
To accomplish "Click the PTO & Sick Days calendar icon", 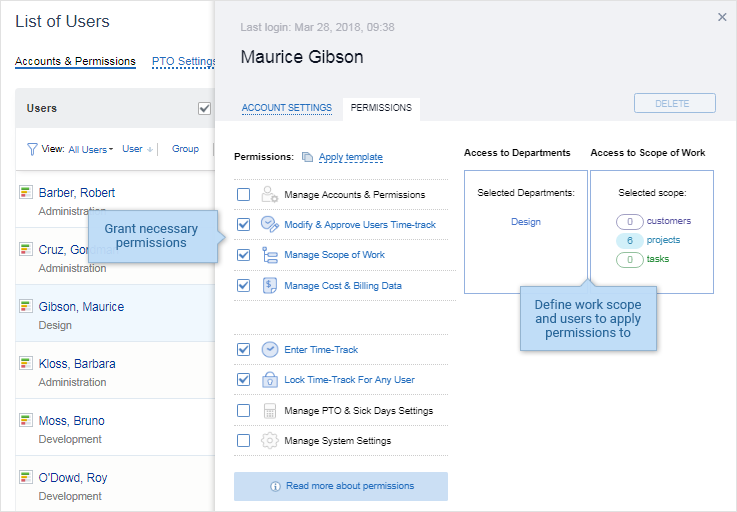I will pyautogui.click(x=270, y=410).
